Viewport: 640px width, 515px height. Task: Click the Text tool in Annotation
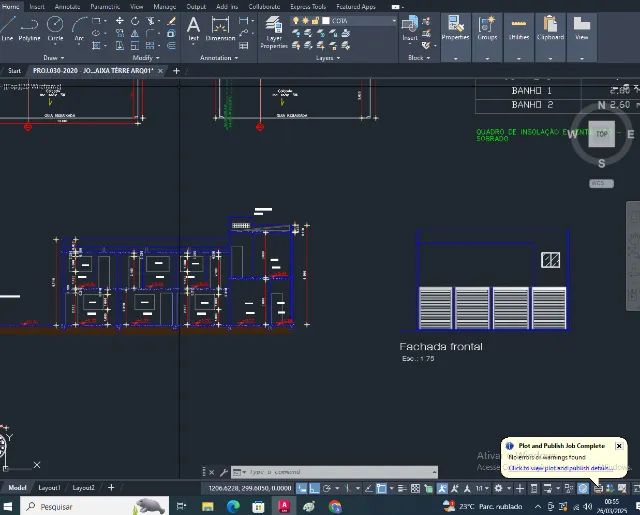pyautogui.click(x=193, y=27)
